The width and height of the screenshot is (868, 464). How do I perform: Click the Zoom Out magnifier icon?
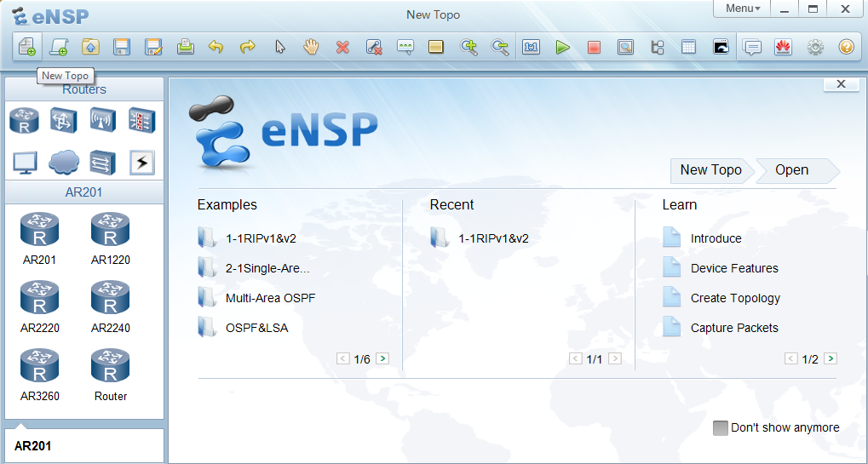click(x=500, y=47)
